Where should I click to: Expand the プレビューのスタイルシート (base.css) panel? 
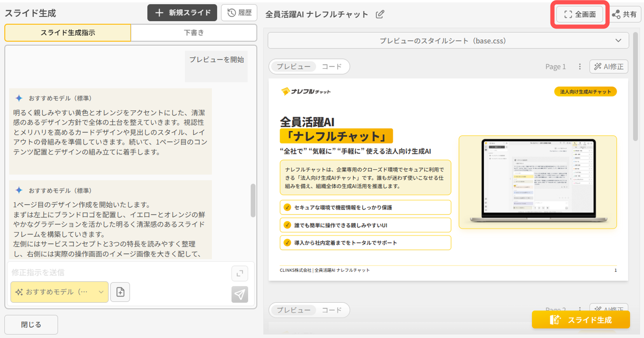448,41
